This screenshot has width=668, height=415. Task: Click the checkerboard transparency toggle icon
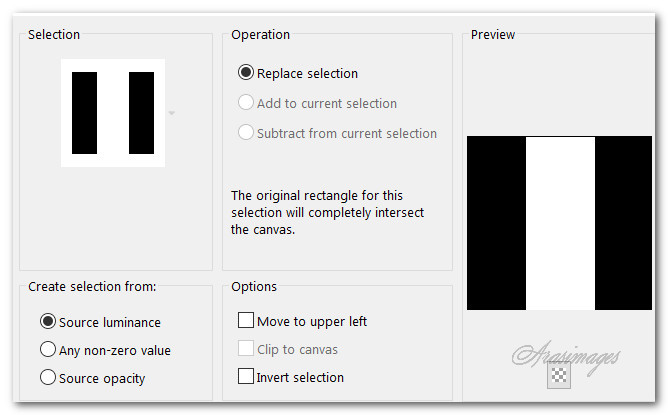(560, 375)
